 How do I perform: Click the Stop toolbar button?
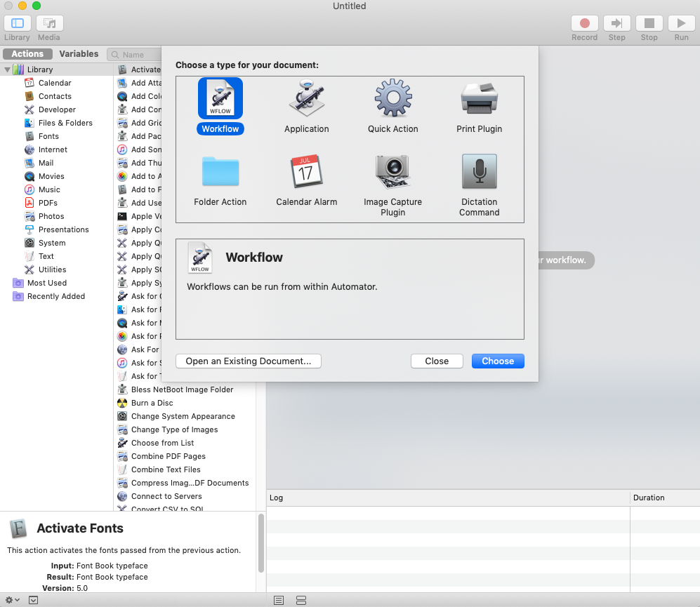(x=649, y=23)
